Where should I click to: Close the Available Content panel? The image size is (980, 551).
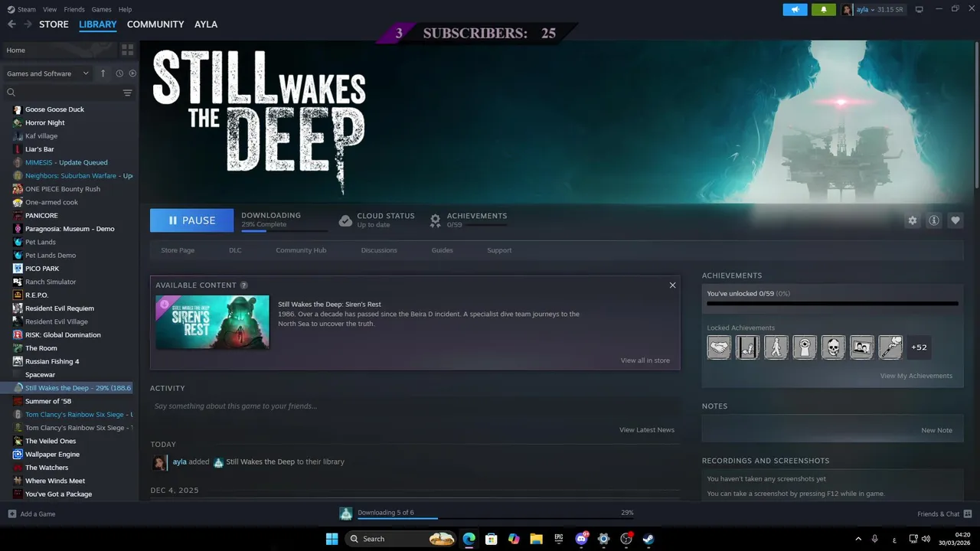672,285
